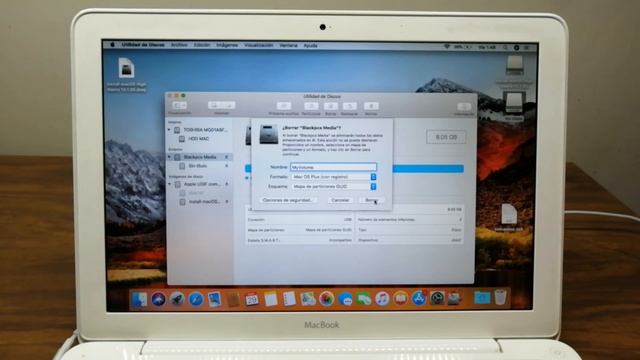Collapse the TOSHIBA disk disclosure triangle
The height and width of the screenshot is (360, 640).
[x=170, y=130]
